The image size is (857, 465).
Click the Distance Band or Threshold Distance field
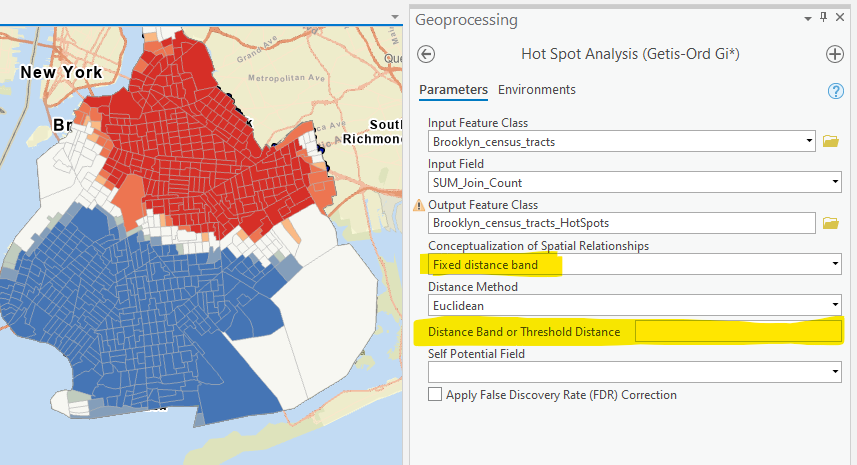pyautogui.click(x=738, y=332)
